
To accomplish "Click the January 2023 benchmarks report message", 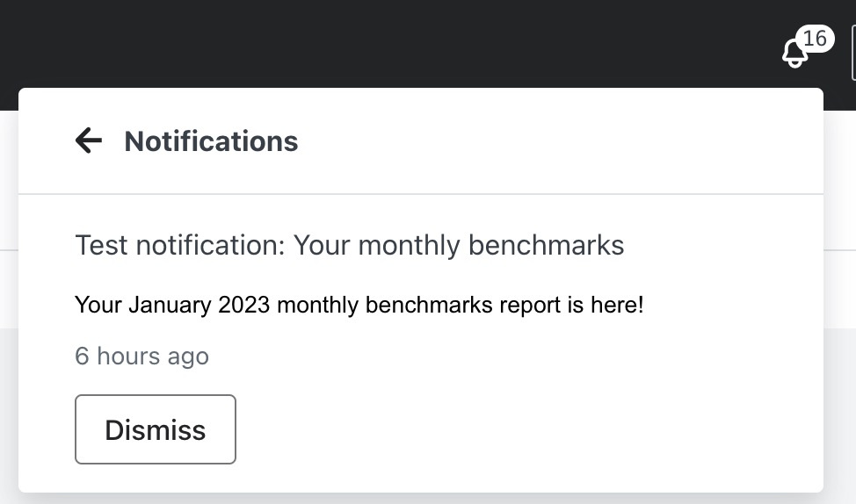I will (359, 306).
